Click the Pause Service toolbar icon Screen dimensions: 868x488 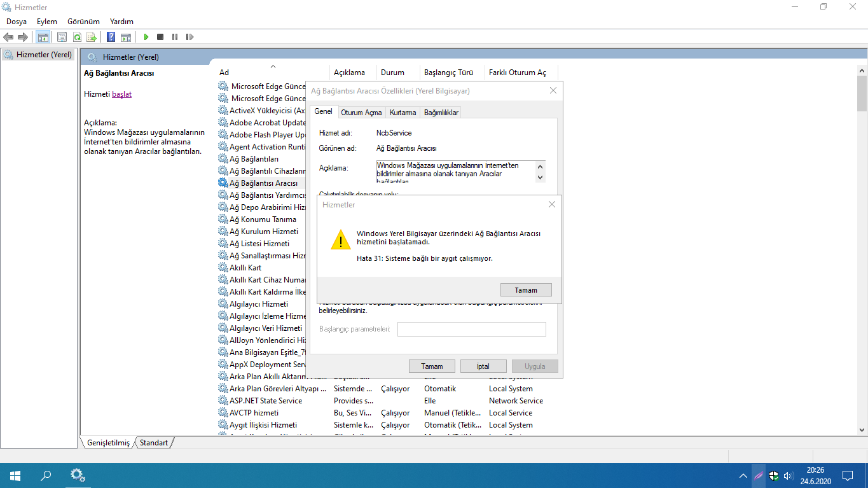[175, 37]
